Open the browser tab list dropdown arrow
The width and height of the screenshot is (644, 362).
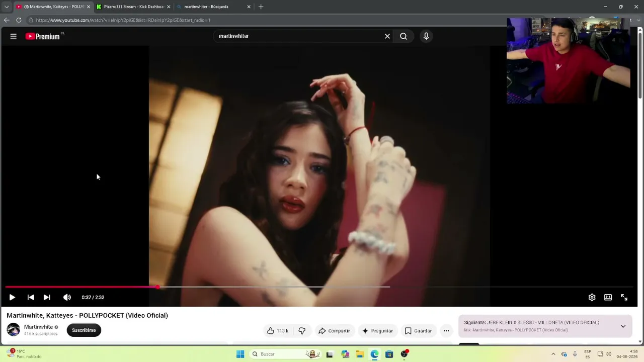pos(6,7)
